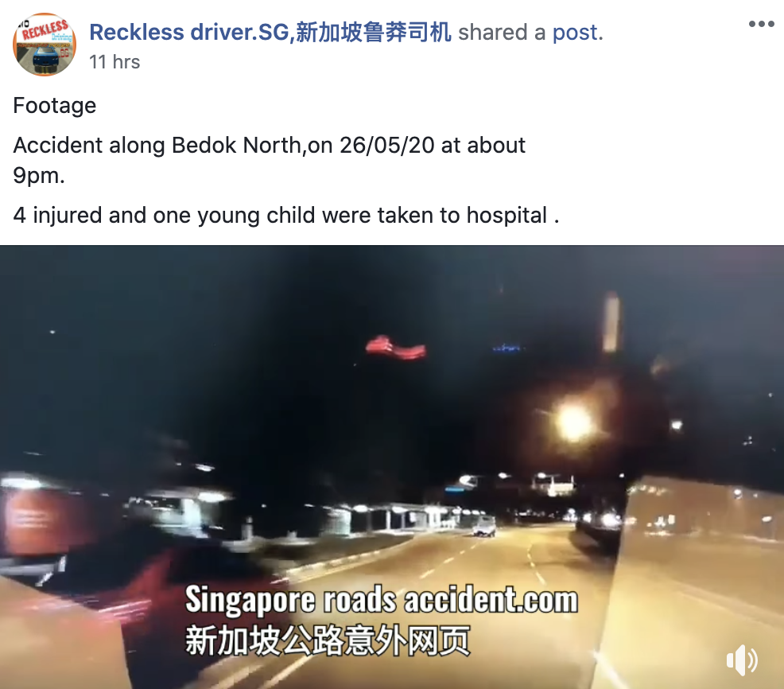Click the "11 hrs" timestamp
Viewport: 784px width, 689px height.
(114, 62)
